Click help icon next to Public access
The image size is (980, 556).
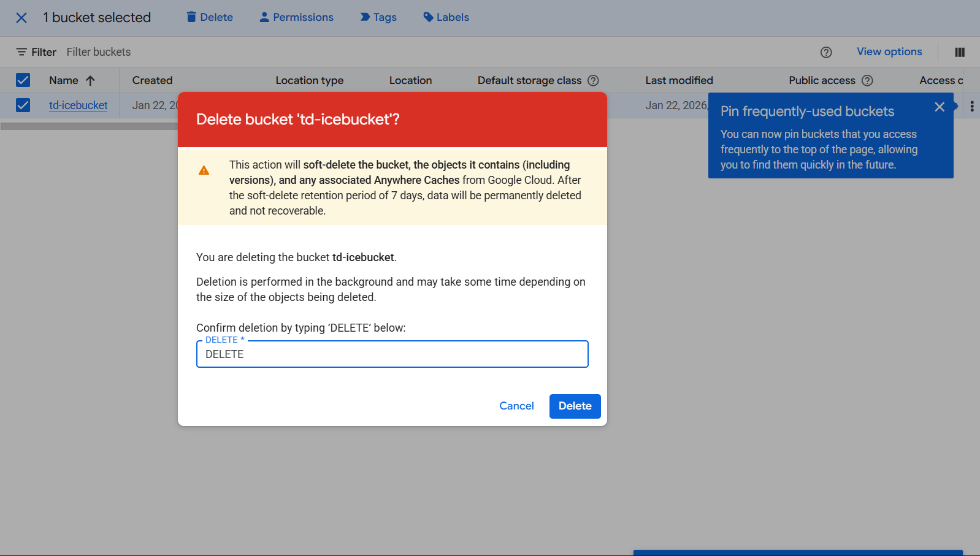[867, 80]
